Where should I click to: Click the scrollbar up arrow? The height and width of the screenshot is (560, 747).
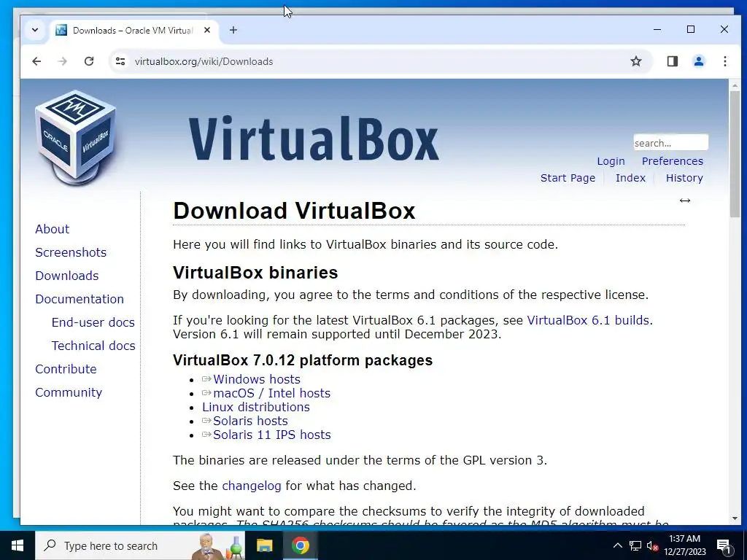(x=735, y=85)
